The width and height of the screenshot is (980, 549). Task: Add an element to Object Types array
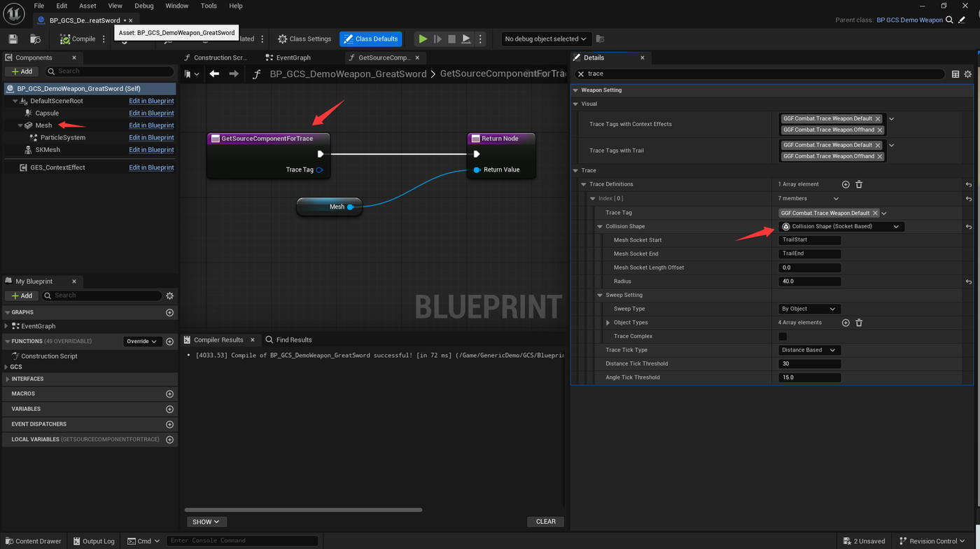pyautogui.click(x=846, y=323)
